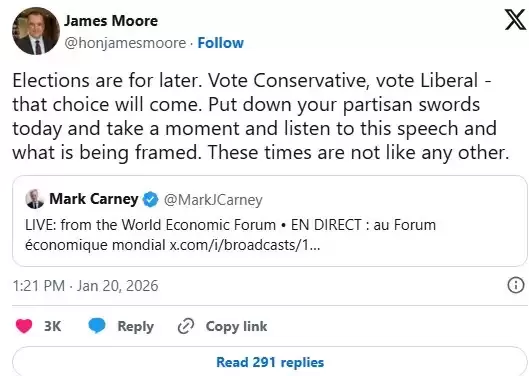The height and width of the screenshot is (376, 529).
Task: Click Mark Carney's verified badge
Action: (150, 199)
